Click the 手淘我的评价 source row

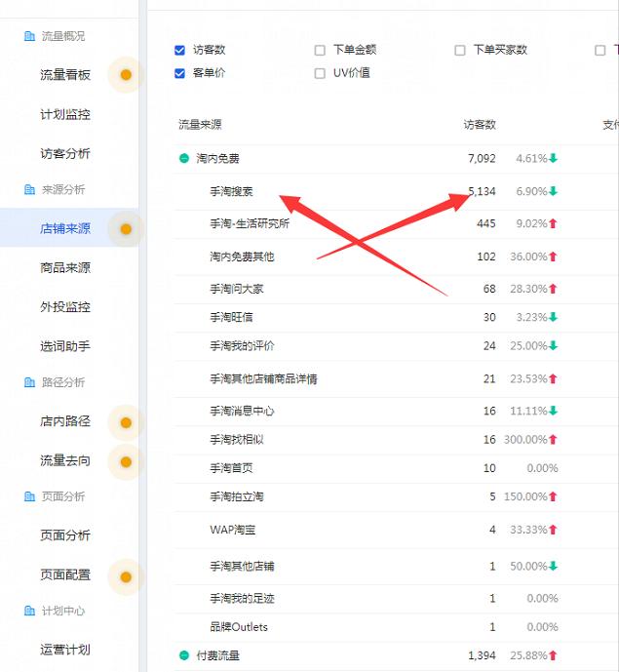pyautogui.click(x=396, y=346)
